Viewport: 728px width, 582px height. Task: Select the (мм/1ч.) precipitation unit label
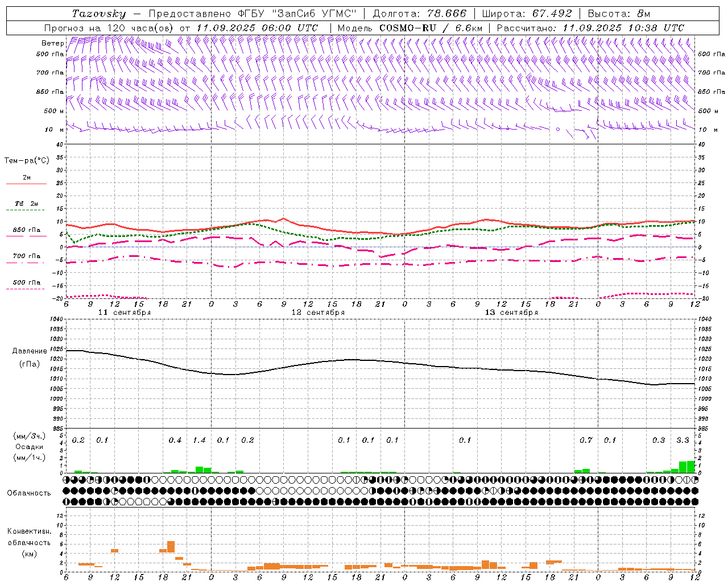tap(29, 458)
